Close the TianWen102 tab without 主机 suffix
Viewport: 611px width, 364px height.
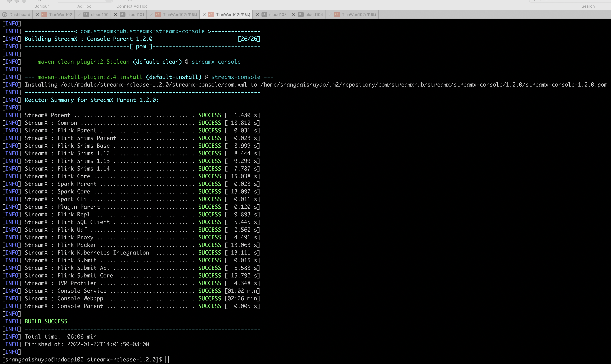(x=37, y=15)
